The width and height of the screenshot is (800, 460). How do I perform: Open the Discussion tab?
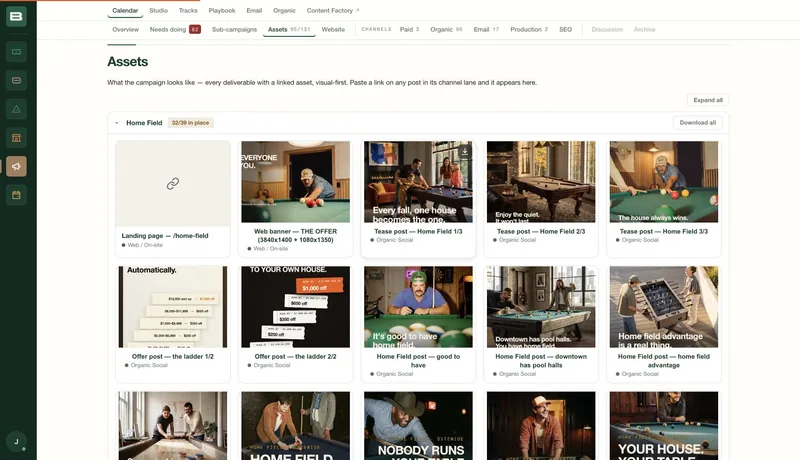pos(607,30)
